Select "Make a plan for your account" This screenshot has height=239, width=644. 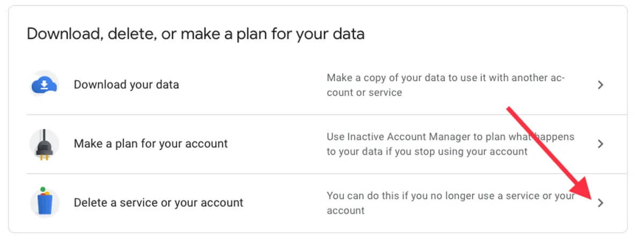(151, 144)
